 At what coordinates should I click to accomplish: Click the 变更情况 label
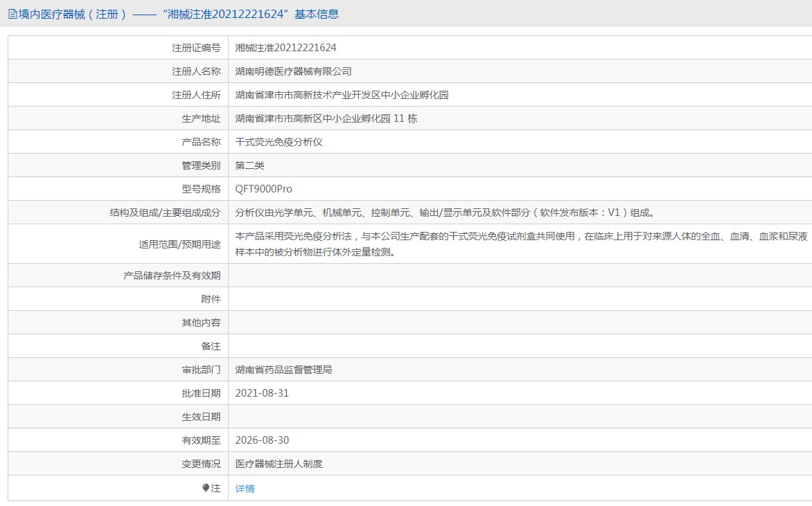201,464
